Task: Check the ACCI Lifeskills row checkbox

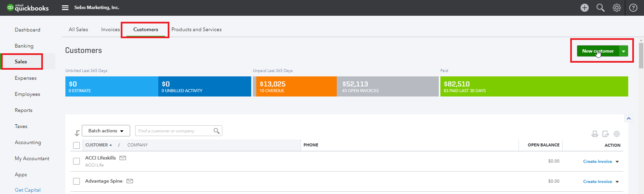Action: [x=76, y=161]
